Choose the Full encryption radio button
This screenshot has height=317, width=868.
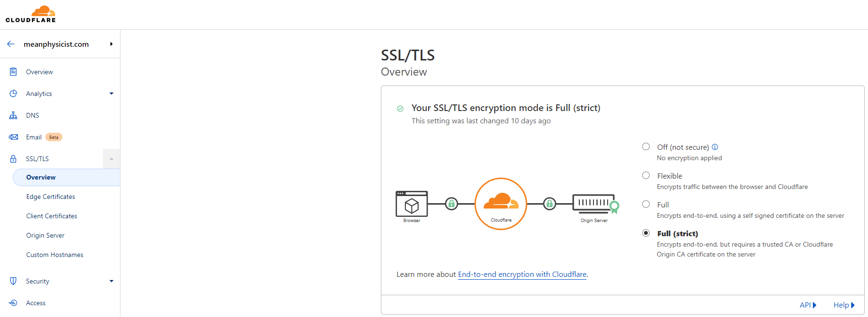click(646, 204)
